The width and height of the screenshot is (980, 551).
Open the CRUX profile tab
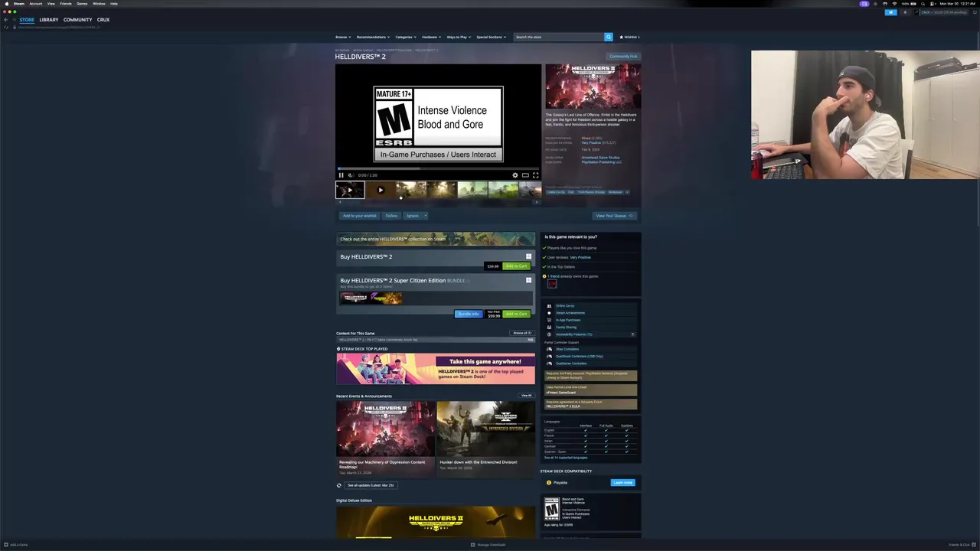[103, 19]
